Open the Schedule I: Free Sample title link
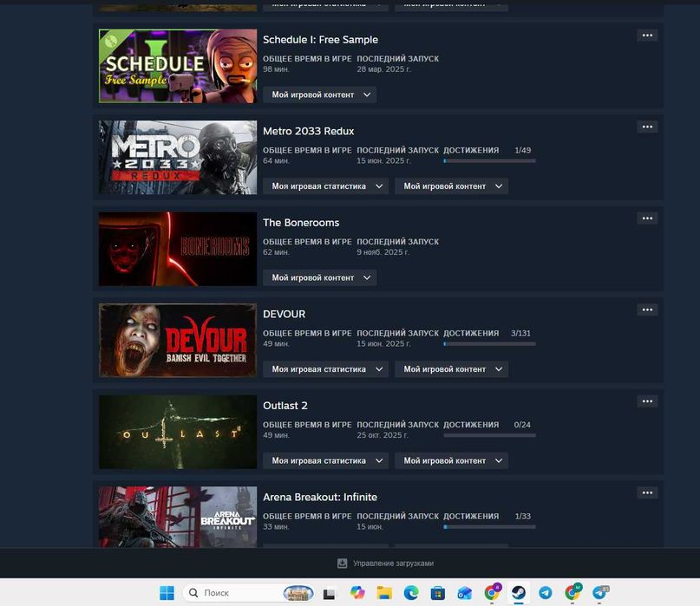The height and width of the screenshot is (606, 700). (x=320, y=40)
